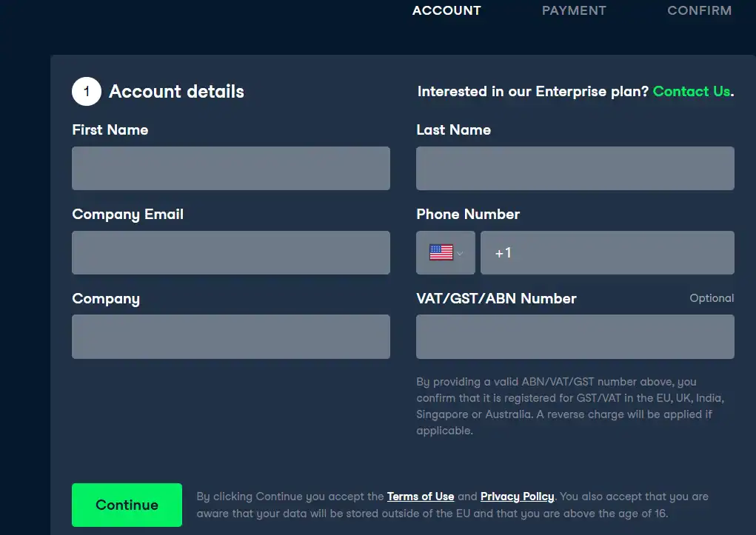Click the Optional label above VAT field
The width and height of the screenshot is (756, 535).
pyautogui.click(x=712, y=298)
